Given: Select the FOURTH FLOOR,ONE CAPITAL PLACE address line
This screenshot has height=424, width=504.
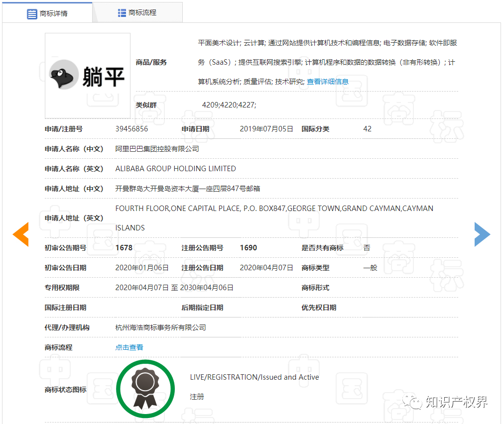Looking at the screenshot, I should coord(274,209).
